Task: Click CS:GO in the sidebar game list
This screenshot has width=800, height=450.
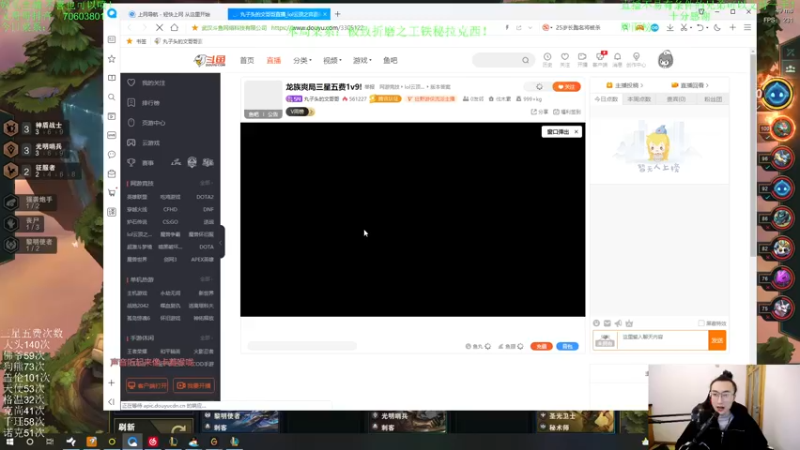Action: (x=170, y=222)
